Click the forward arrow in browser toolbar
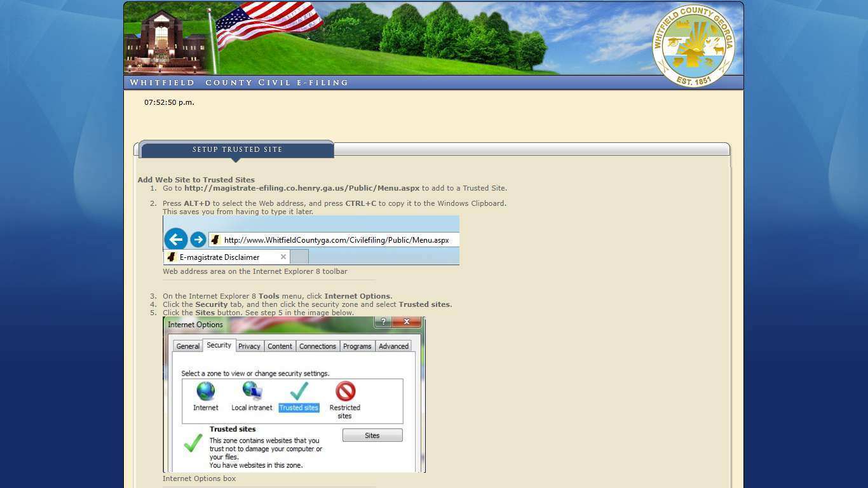868x488 pixels. [x=198, y=240]
